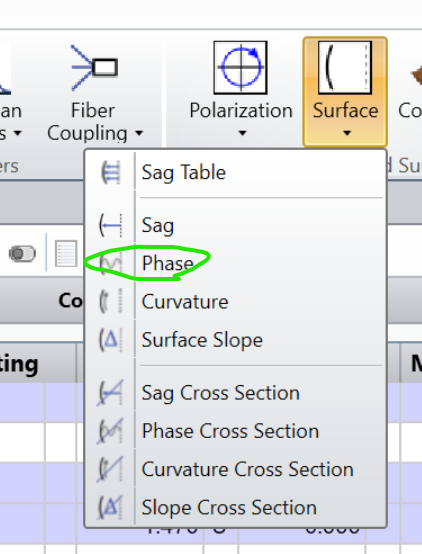Click the Phase Cross Section icon

click(x=110, y=431)
